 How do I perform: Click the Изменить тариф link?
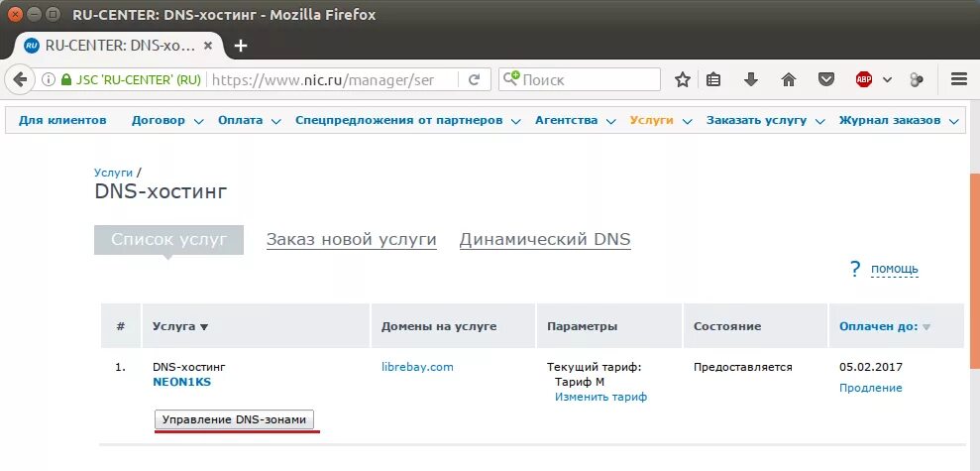tap(600, 397)
